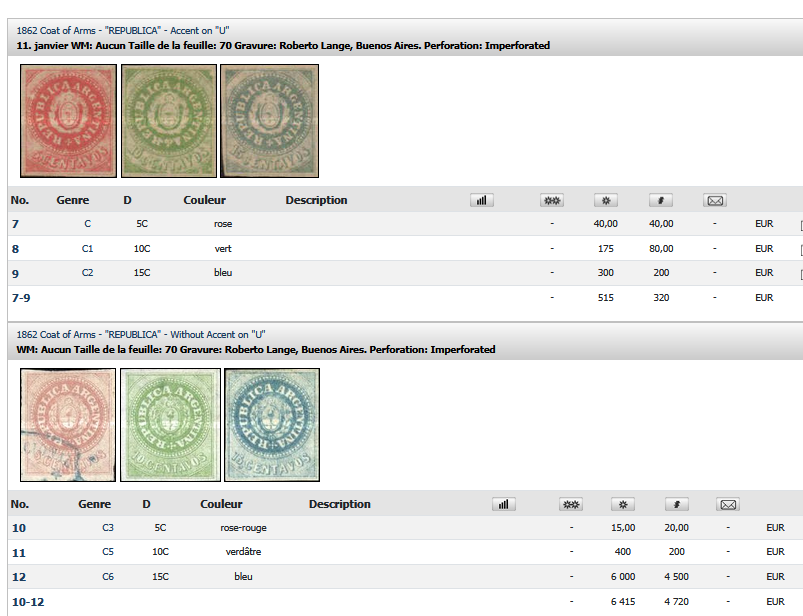Tick the checkbox at the end of row 7
Screen dimensions: 803x616
(800, 225)
